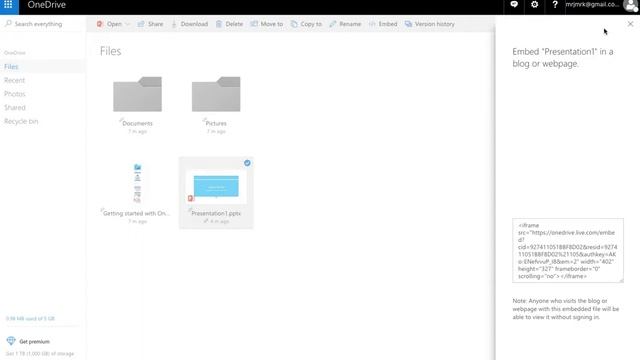The image size is (640, 360).
Task: Click the Search everything field
Action: pyautogui.click(x=43, y=24)
